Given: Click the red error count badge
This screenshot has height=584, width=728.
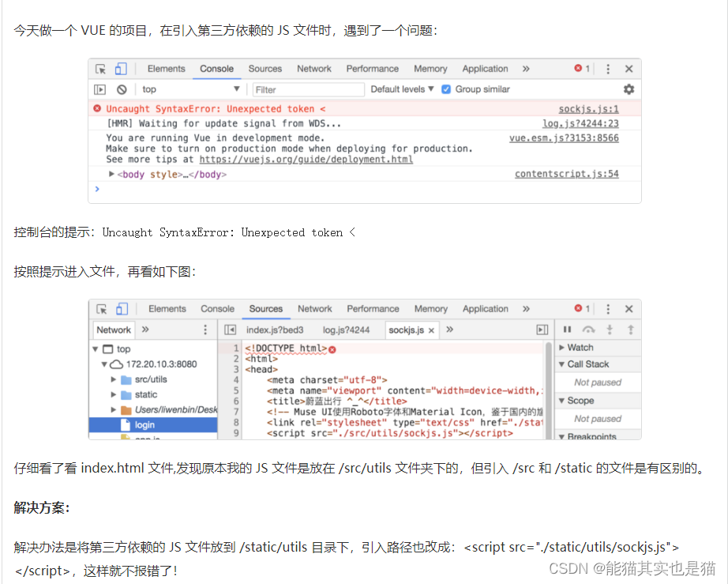Looking at the screenshot, I should (581, 69).
